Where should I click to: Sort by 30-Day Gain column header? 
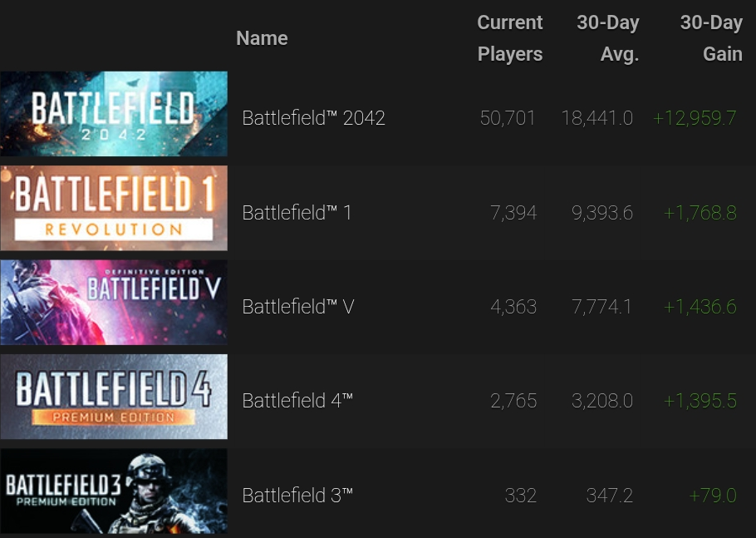(x=710, y=38)
